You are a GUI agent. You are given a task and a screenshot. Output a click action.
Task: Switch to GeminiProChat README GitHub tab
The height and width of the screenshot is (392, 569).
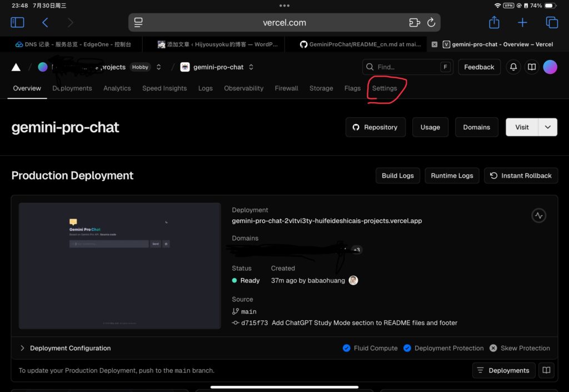click(x=360, y=44)
